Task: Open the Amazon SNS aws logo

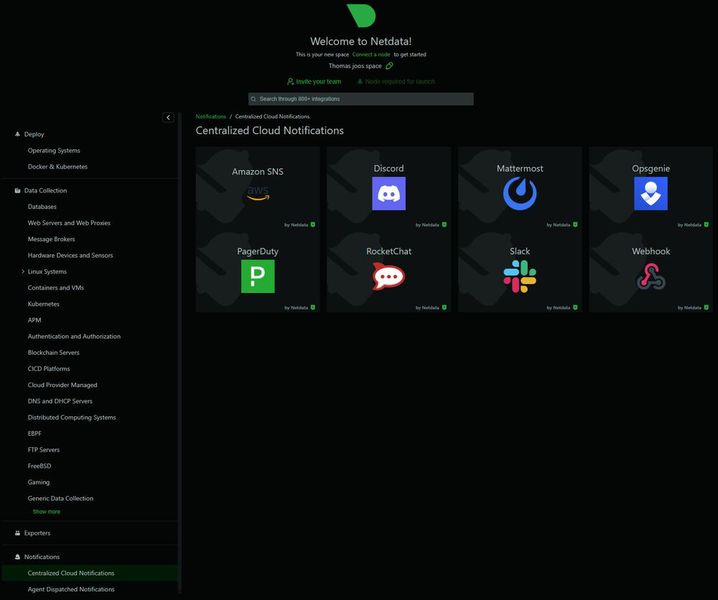Action: point(258,193)
